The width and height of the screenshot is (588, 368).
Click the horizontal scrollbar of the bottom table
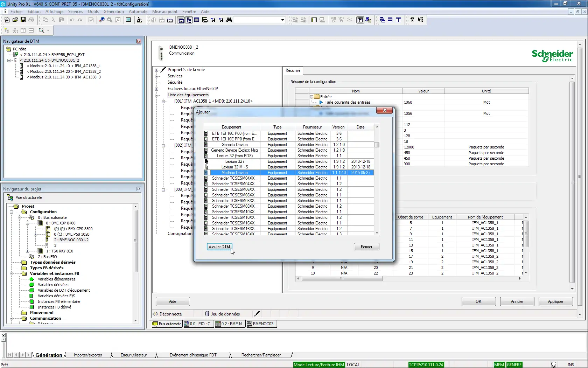pyautogui.click(x=342, y=279)
